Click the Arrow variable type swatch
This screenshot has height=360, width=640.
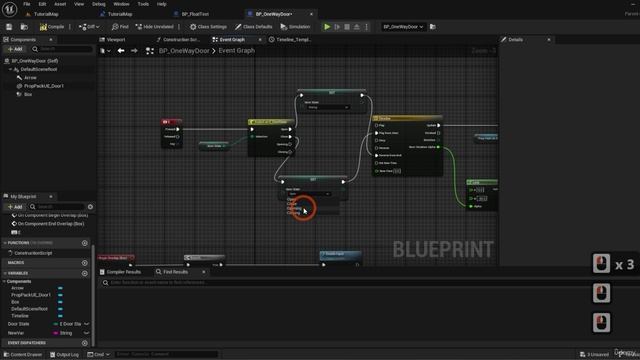pyautogui.click(x=60, y=288)
